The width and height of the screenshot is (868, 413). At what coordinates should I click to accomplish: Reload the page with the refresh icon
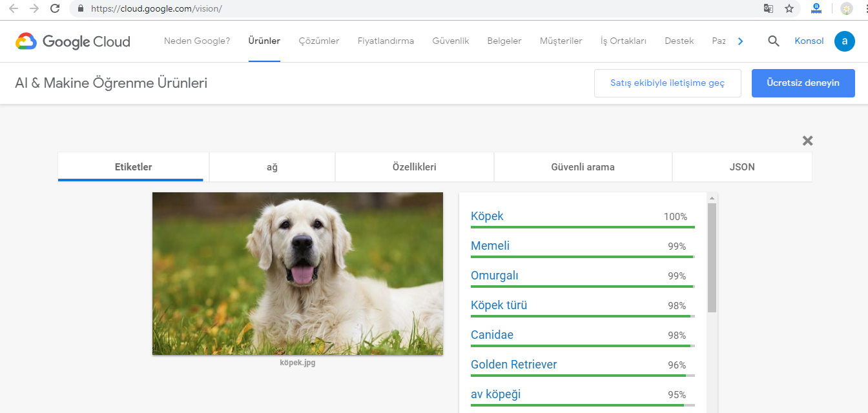(56, 8)
